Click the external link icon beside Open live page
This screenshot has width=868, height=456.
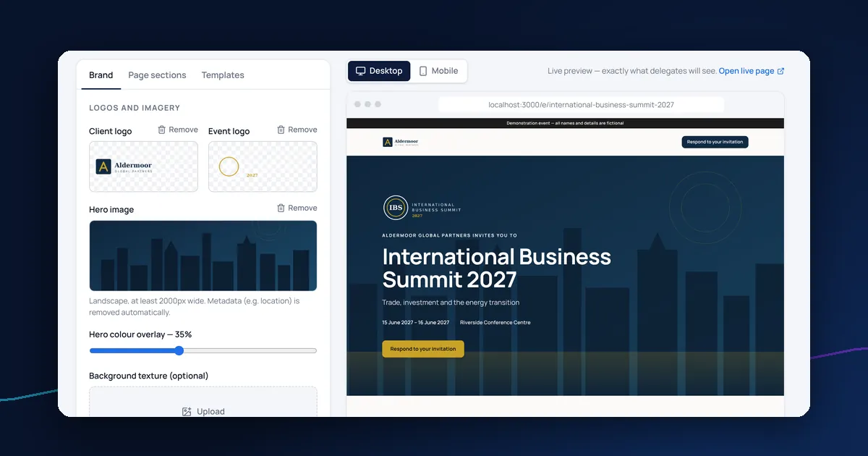pos(780,71)
